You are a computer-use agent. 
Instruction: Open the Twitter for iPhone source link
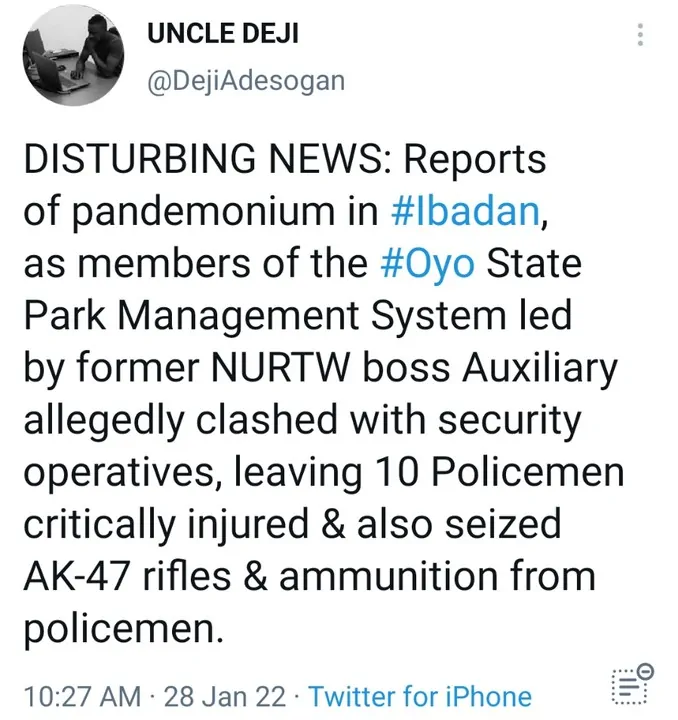420,695
